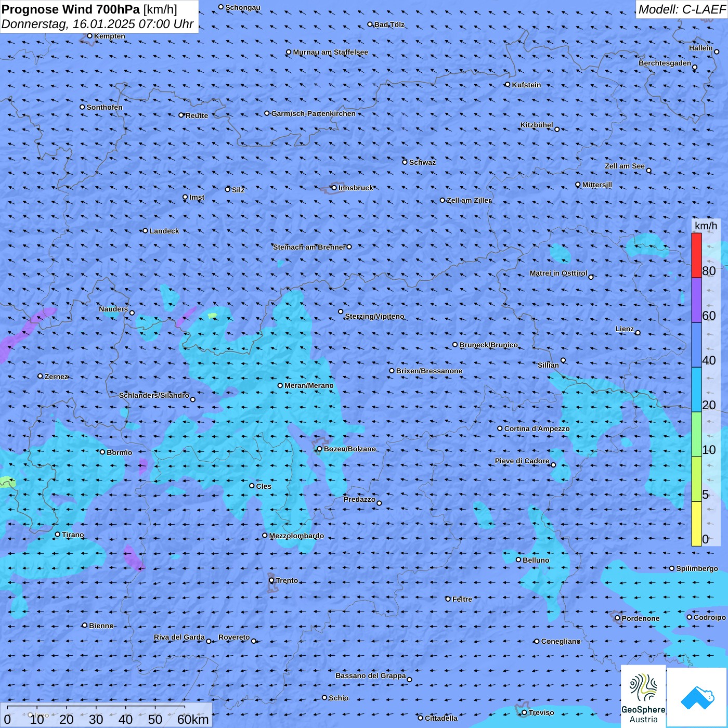Click the blue cloud arrow logo
This screenshot has width=728, height=728.
(x=697, y=697)
